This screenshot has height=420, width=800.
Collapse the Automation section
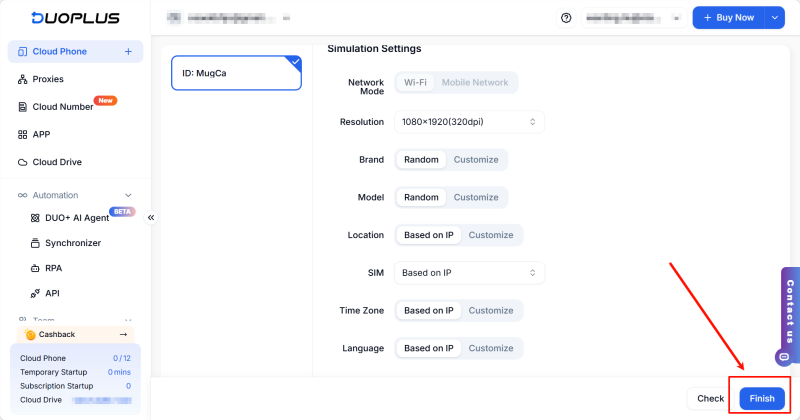(x=128, y=195)
